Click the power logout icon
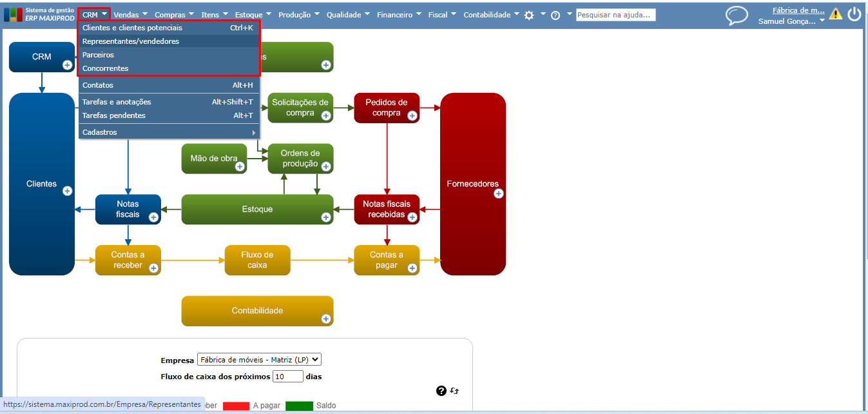Viewport: 868px width, 414px height. 854,14
